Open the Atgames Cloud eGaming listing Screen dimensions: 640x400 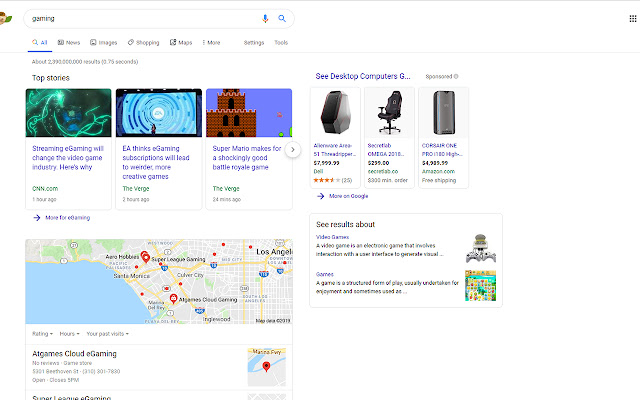point(74,353)
